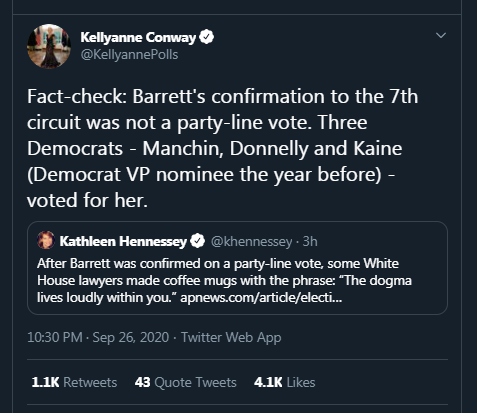Click the "Fact-check:" opening words of tweet
The image size is (477, 413).
pyautogui.click(x=77, y=96)
